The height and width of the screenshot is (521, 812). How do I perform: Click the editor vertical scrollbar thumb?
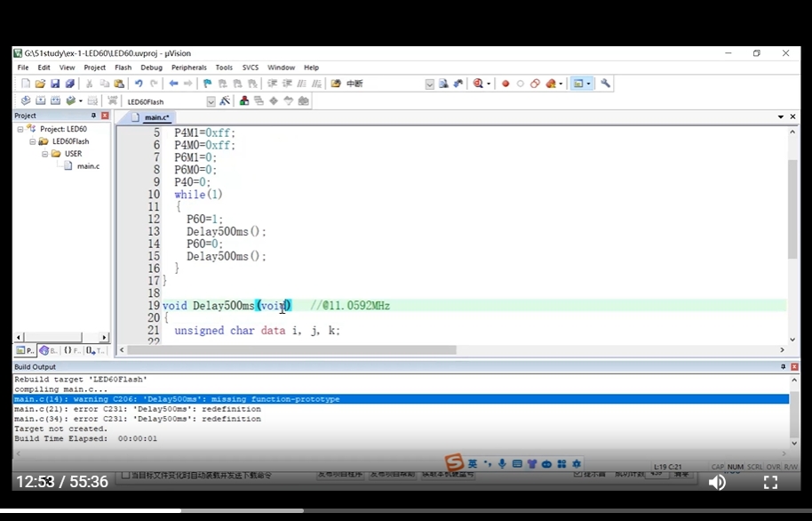point(792,210)
